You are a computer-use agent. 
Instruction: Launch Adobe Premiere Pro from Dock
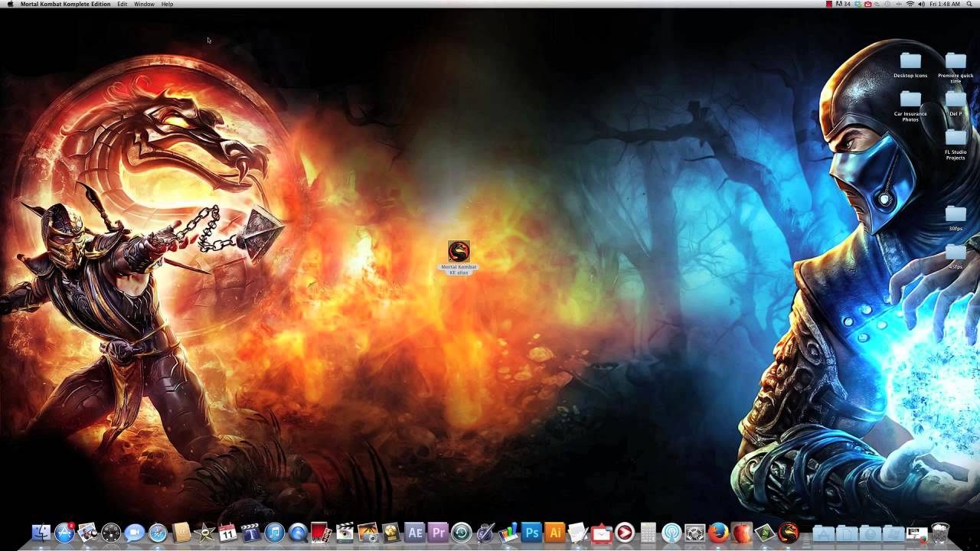[x=438, y=533]
